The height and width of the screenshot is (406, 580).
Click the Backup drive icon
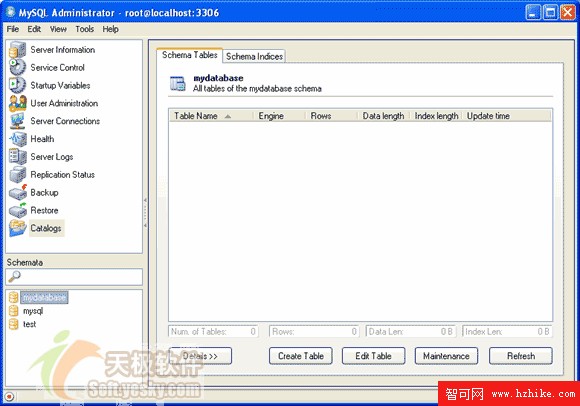point(17,192)
